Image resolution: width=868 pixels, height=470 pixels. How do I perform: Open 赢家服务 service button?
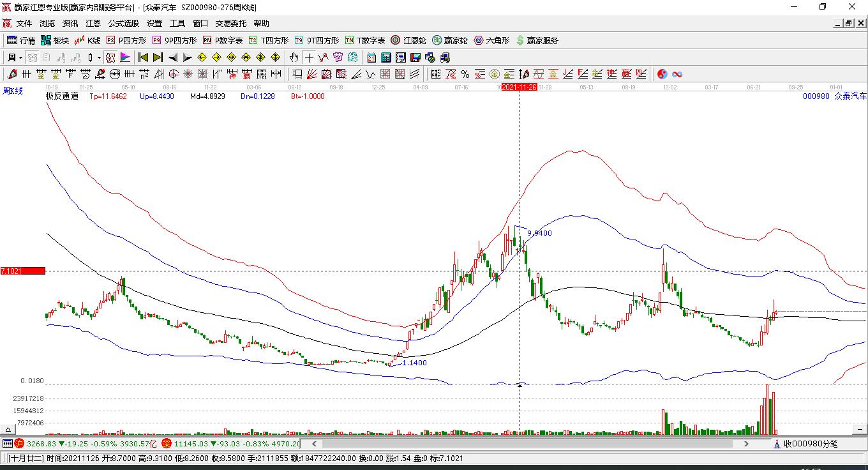537,40
